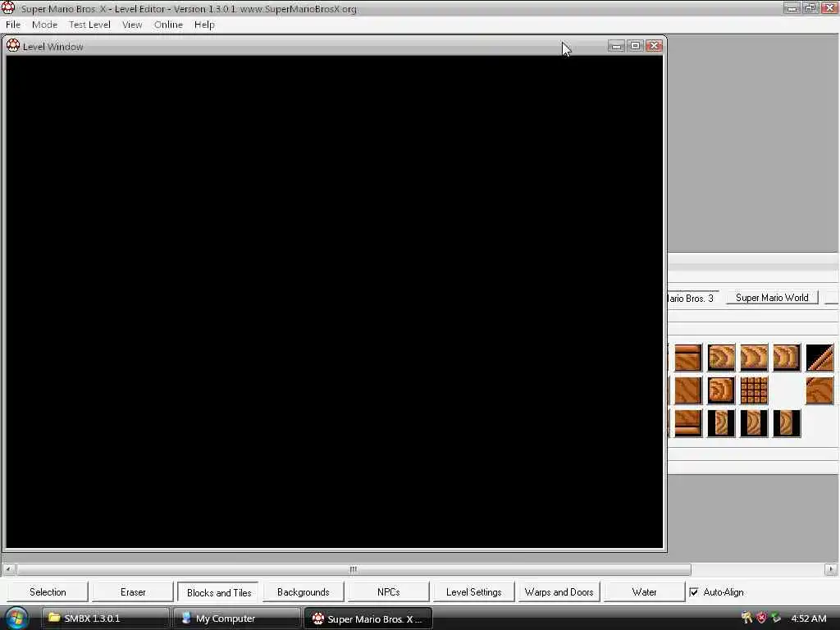Click the horizontal scrollbar thumb
Screen dimensions: 840x630
[x=354, y=569]
